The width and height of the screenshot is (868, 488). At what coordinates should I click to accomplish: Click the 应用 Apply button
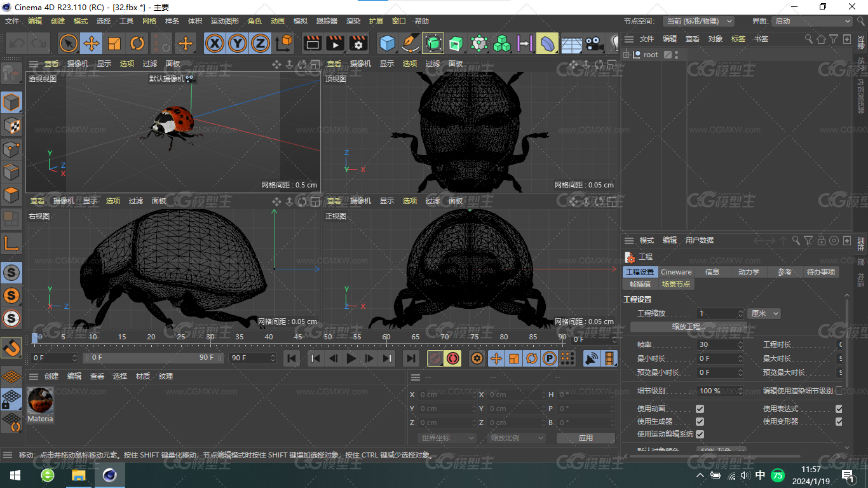click(585, 438)
